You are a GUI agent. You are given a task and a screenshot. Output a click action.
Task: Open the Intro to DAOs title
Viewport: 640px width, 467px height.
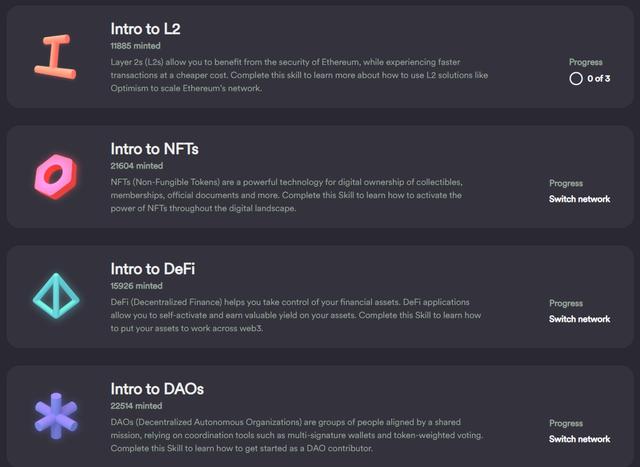pos(157,389)
